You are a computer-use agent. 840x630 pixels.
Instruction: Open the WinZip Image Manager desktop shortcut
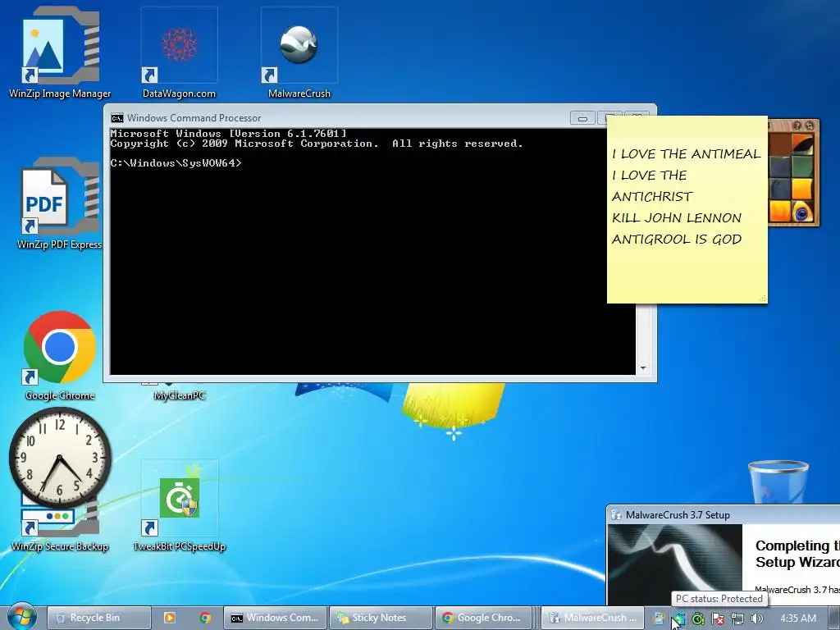coord(60,52)
